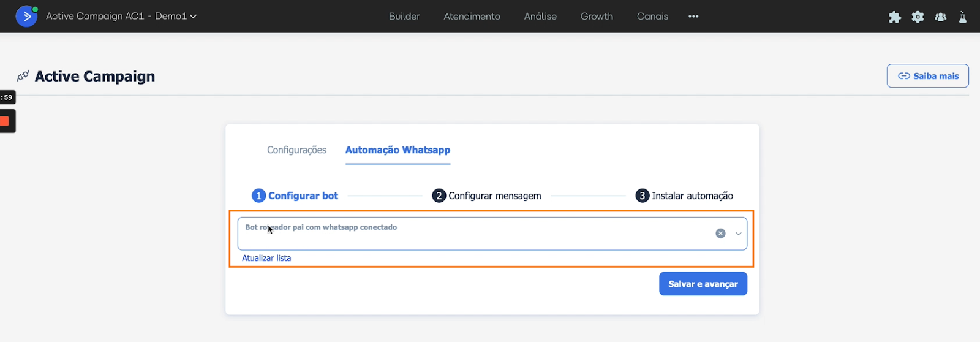Viewport: 980px width, 342px height.
Task: Stop recording with the red square button
Action: tap(6, 121)
